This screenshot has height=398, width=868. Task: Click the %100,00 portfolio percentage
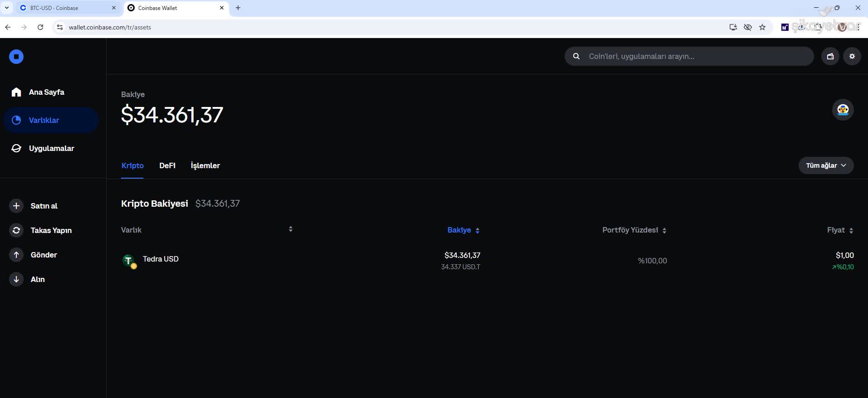pyautogui.click(x=652, y=261)
